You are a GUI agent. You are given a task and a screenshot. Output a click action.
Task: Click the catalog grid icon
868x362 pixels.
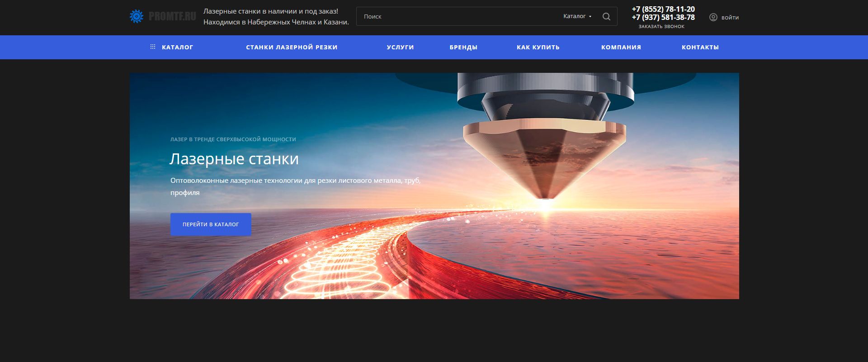[153, 47]
